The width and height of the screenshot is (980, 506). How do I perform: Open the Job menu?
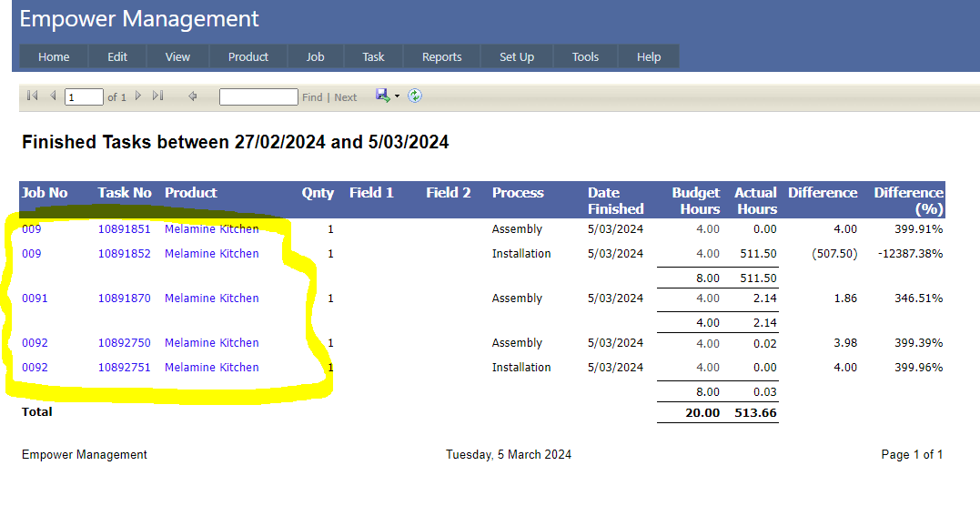(315, 56)
